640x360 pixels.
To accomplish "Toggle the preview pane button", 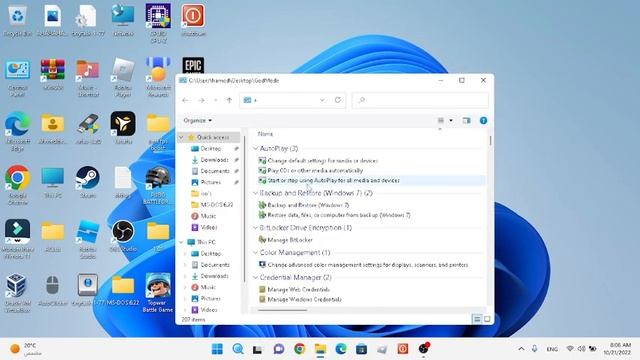I will point(466,120).
